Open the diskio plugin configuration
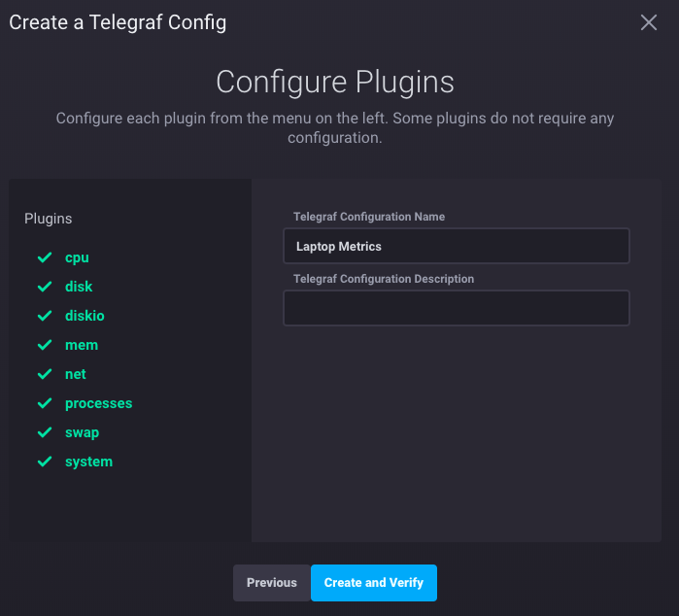Viewport: 679px width, 616px height. [85, 316]
